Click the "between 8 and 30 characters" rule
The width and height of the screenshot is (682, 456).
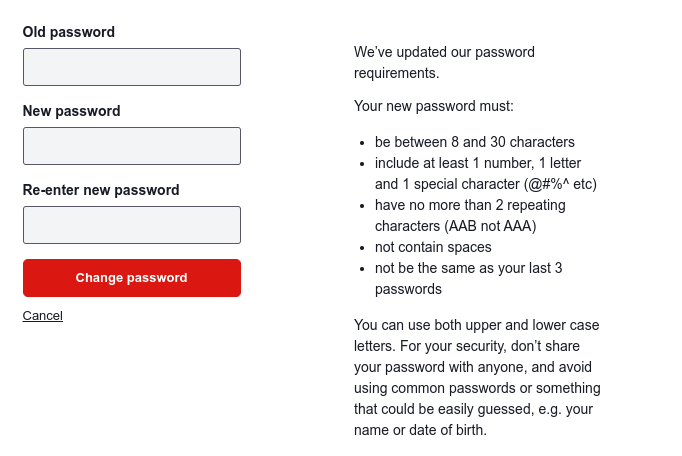pyautogui.click(x=474, y=142)
